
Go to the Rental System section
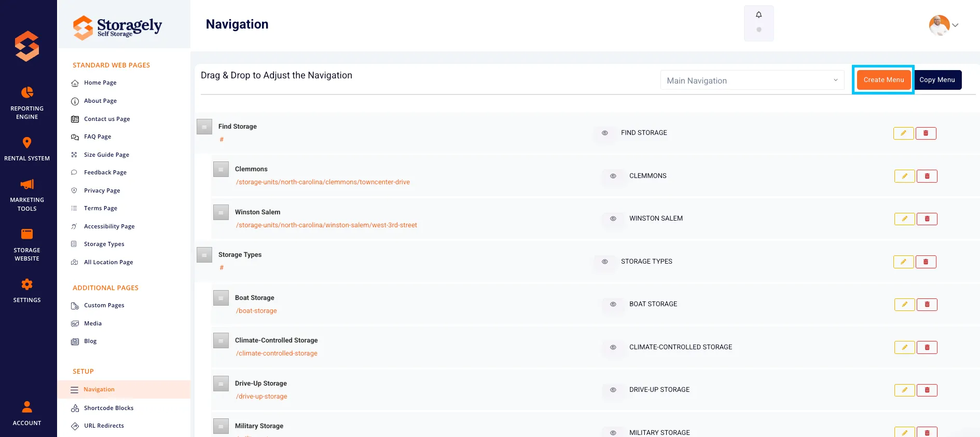[27, 149]
